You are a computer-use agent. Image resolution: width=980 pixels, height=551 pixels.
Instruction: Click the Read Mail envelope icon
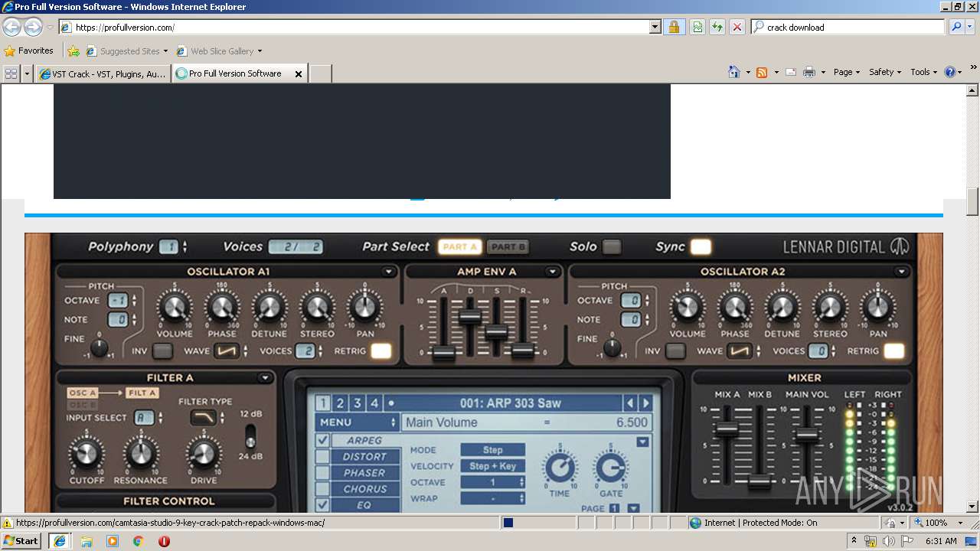(791, 72)
